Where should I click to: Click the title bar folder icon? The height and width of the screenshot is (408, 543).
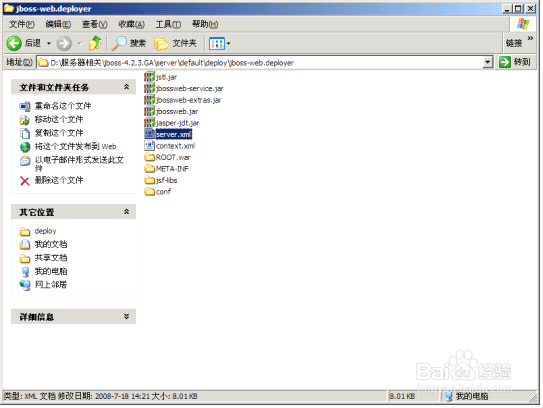pyautogui.click(x=9, y=8)
